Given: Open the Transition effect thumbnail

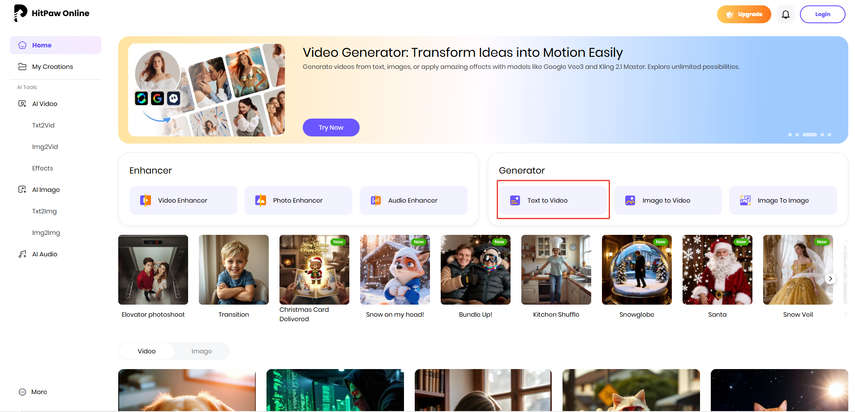Looking at the screenshot, I should pos(233,270).
